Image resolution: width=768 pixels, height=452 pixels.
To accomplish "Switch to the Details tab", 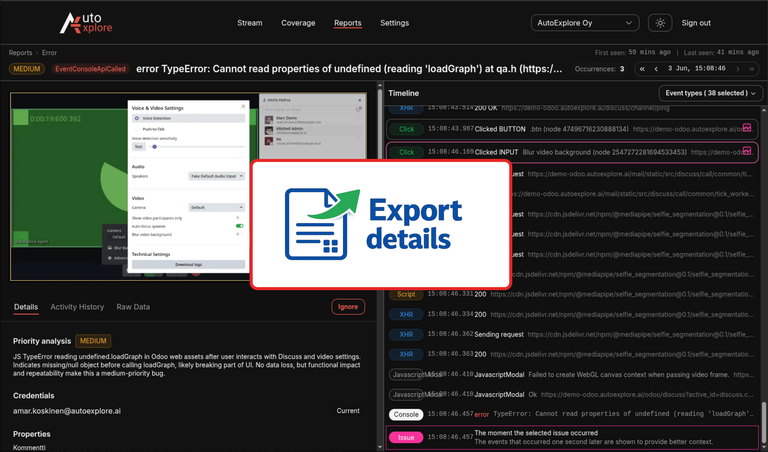I will (26, 307).
